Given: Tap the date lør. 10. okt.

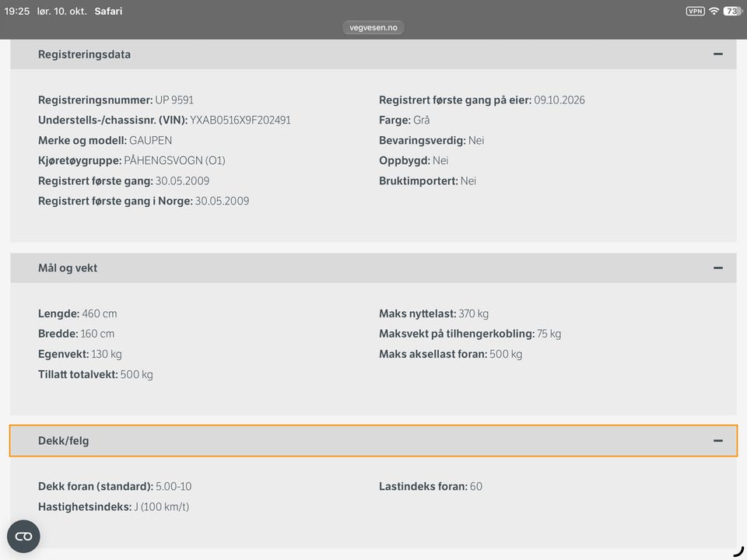Looking at the screenshot, I should (x=62, y=11).
